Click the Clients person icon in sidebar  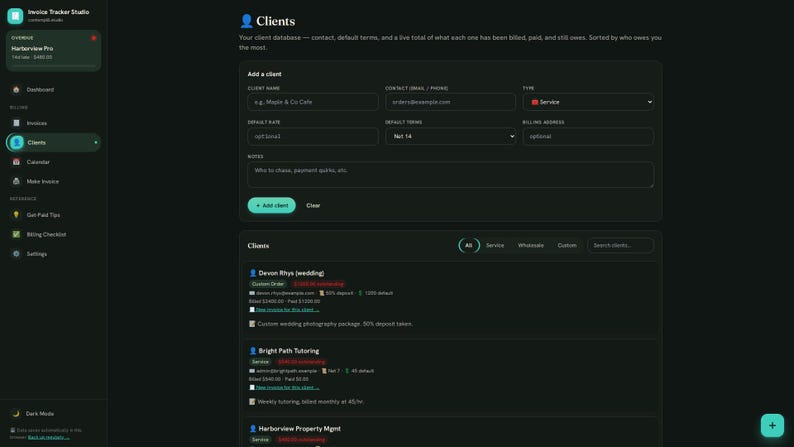point(17,143)
